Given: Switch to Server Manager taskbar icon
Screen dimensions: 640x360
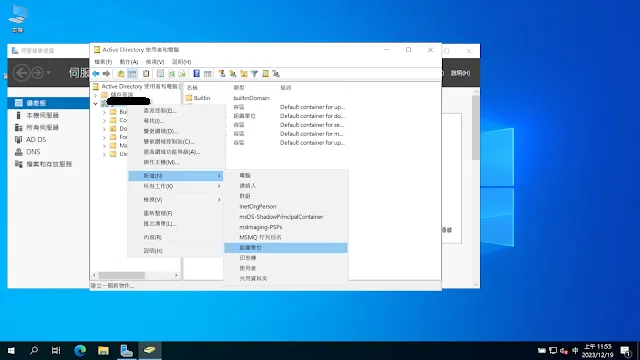Looking at the screenshot, I should (127, 351).
